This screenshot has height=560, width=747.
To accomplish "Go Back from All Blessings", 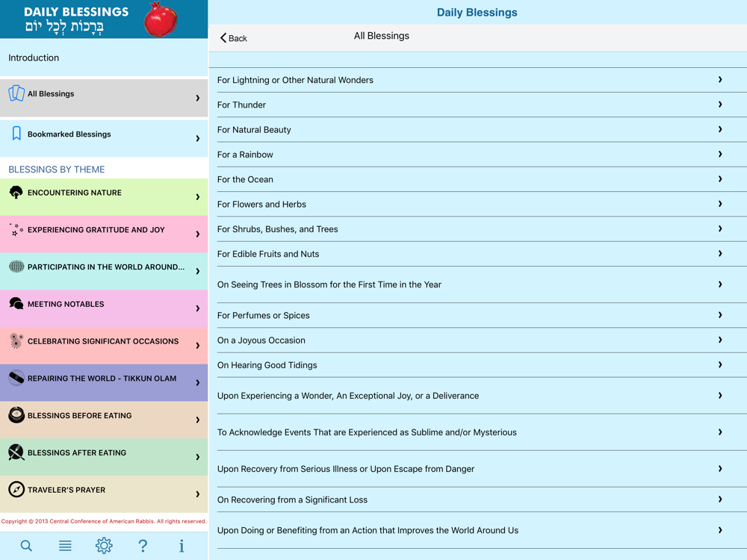I will 233,38.
